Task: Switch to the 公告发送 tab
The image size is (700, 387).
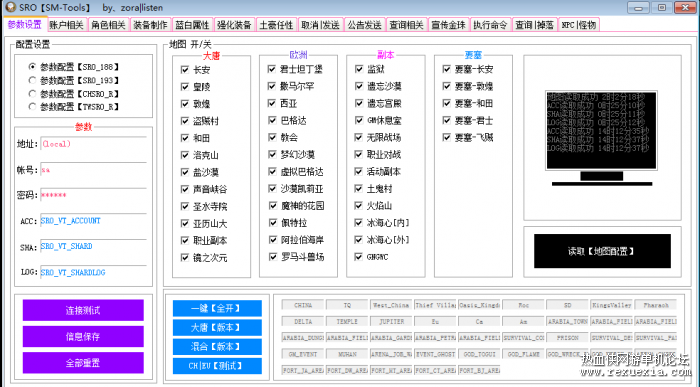Action: coord(364,25)
